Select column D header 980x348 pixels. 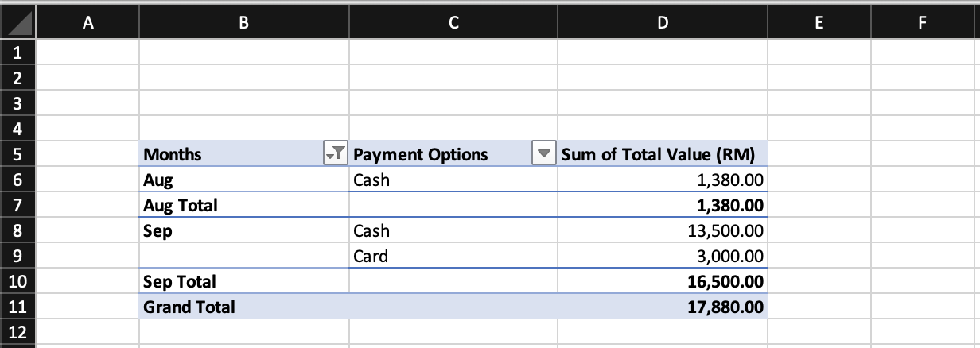click(663, 23)
